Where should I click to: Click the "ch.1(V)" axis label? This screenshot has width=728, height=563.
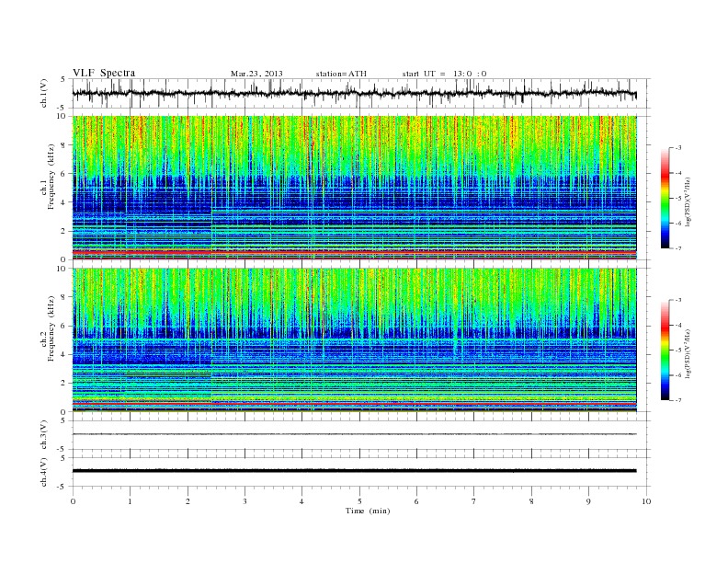coord(44,93)
